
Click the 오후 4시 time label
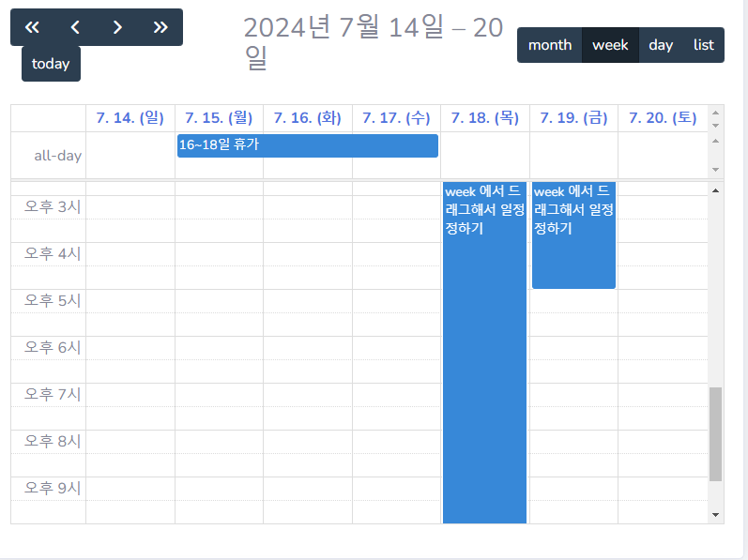click(x=53, y=253)
